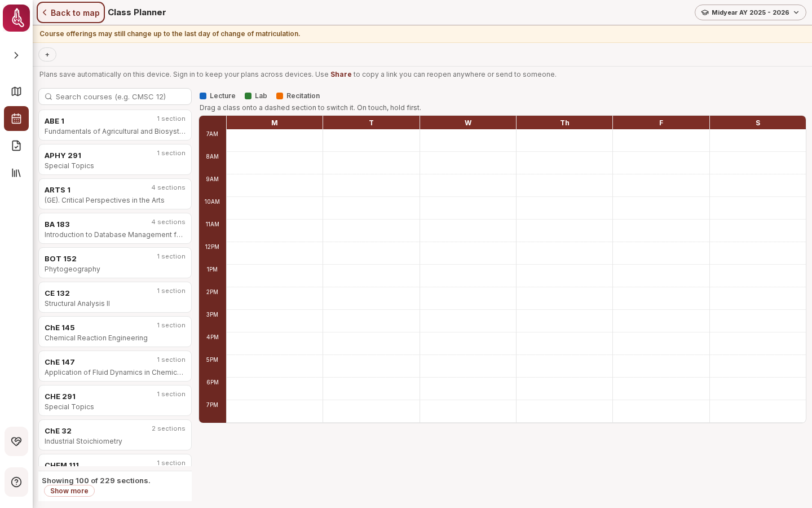Click the Class Planner title
Screen dimensions: 812x508
tap(137, 12)
